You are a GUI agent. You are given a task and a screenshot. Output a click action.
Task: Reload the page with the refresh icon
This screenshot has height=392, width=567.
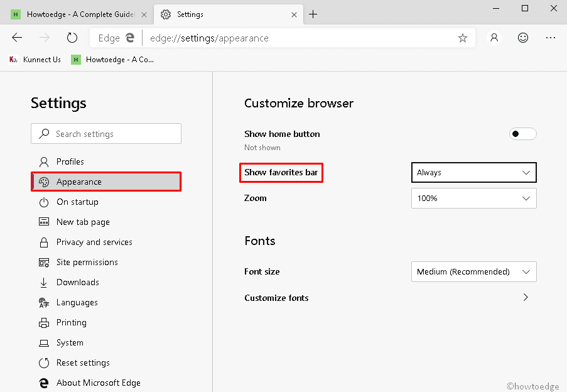click(x=72, y=37)
